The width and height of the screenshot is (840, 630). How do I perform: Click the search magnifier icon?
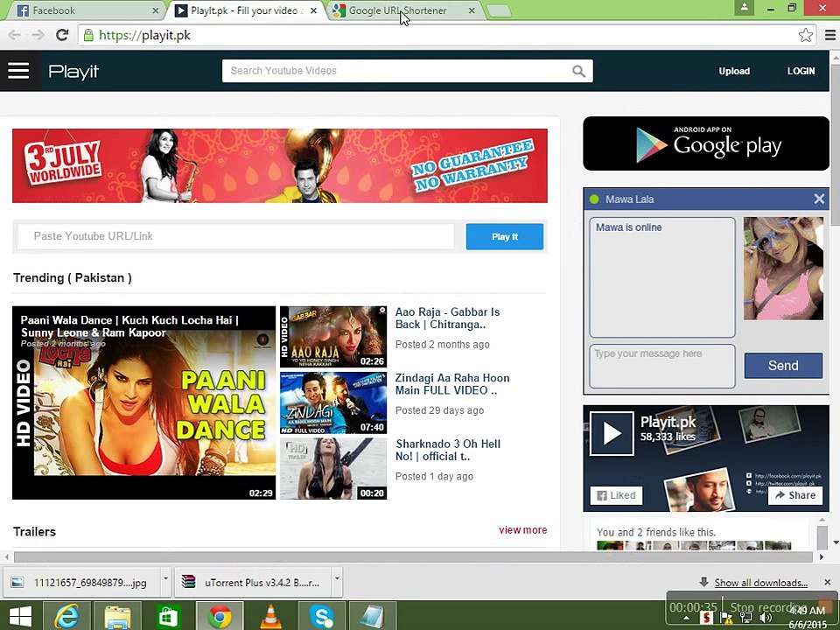click(578, 71)
